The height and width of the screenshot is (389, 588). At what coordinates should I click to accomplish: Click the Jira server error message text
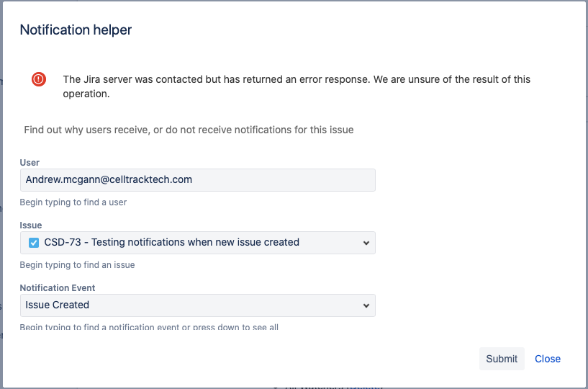[297, 86]
